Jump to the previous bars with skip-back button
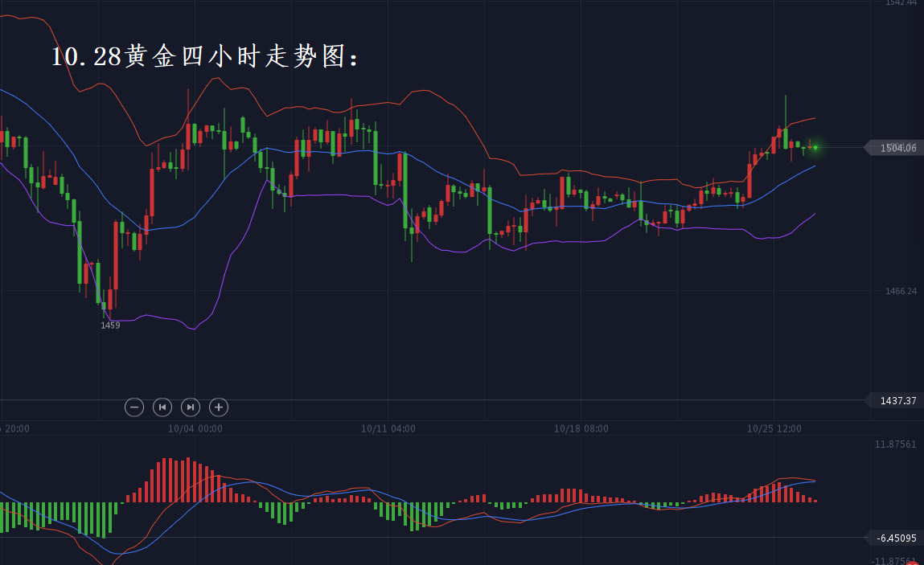Image resolution: width=924 pixels, height=565 pixels. coord(162,407)
